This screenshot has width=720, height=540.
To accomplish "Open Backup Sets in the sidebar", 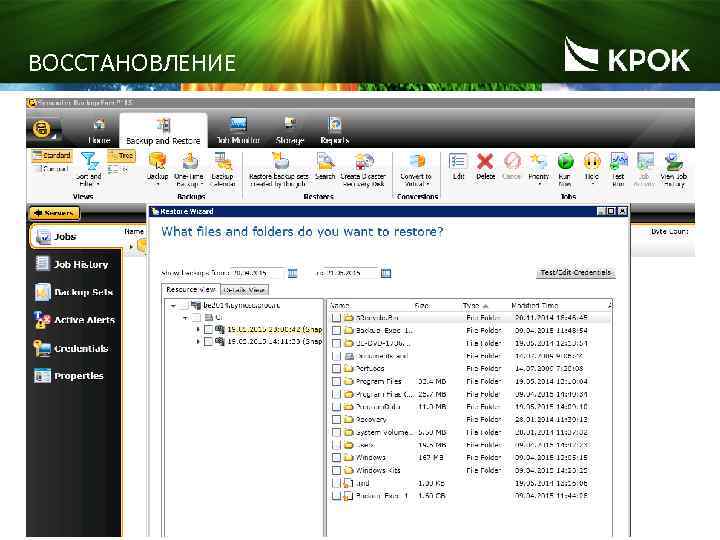I will tap(74, 292).
